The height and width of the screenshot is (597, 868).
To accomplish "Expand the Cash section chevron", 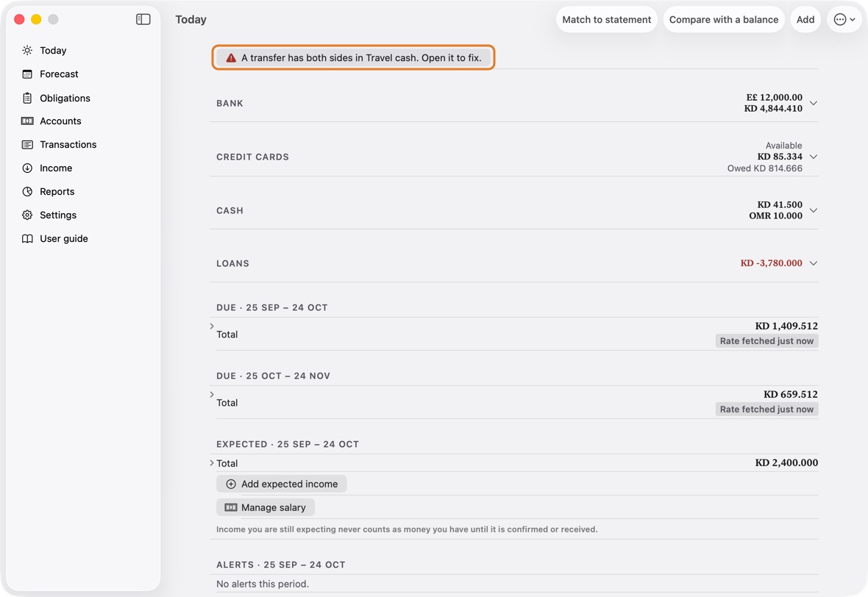I will [x=813, y=210].
